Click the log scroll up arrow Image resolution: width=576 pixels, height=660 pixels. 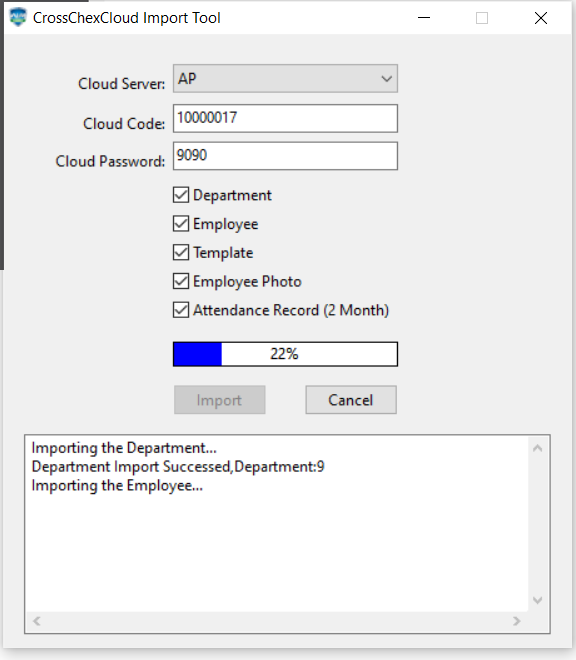[x=538, y=448]
